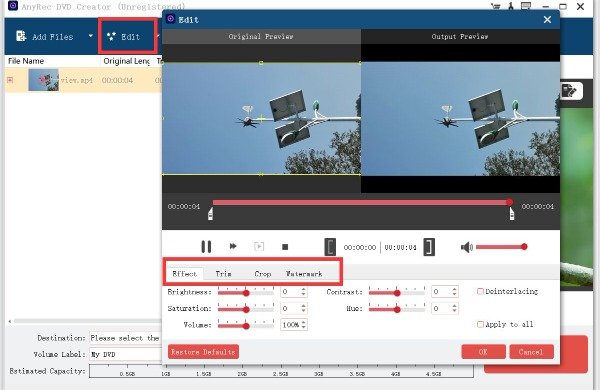Screen dimensions: 600x390
Task: Stop the video playback
Action: tap(285, 247)
